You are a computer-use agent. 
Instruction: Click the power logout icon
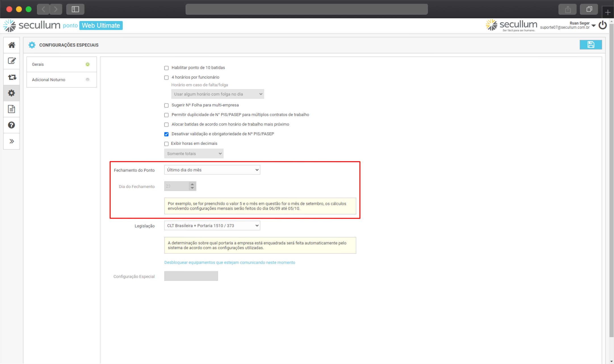[x=602, y=26]
